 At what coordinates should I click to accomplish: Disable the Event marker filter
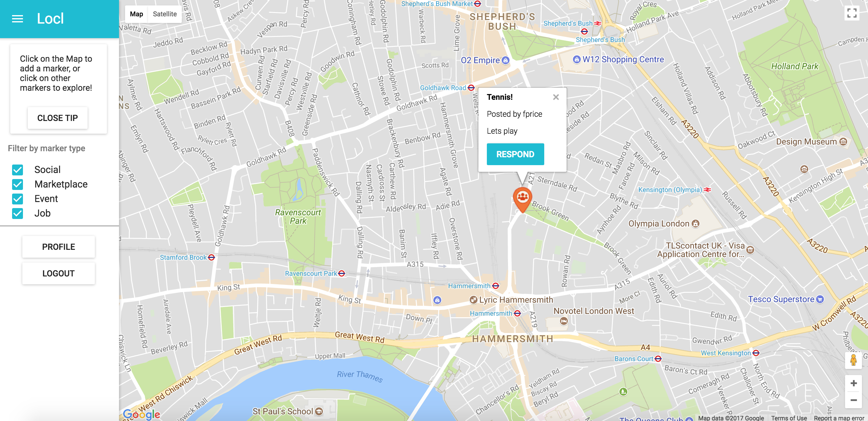[x=18, y=199]
